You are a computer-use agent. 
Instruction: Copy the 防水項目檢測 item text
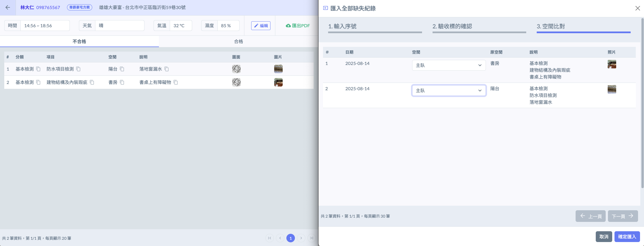click(x=78, y=69)
